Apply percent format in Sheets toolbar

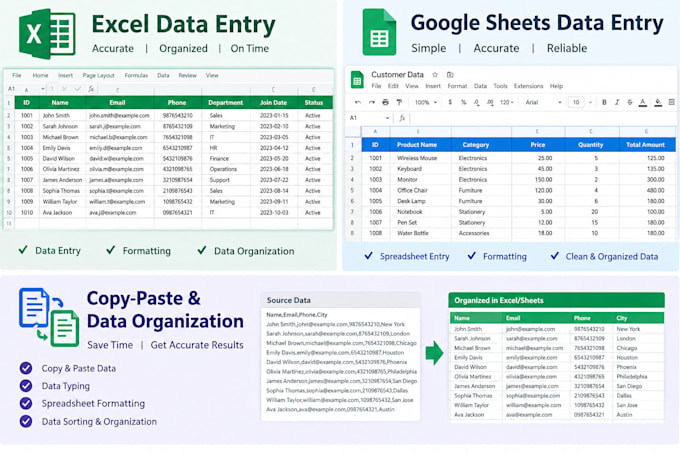pos(464,102)
